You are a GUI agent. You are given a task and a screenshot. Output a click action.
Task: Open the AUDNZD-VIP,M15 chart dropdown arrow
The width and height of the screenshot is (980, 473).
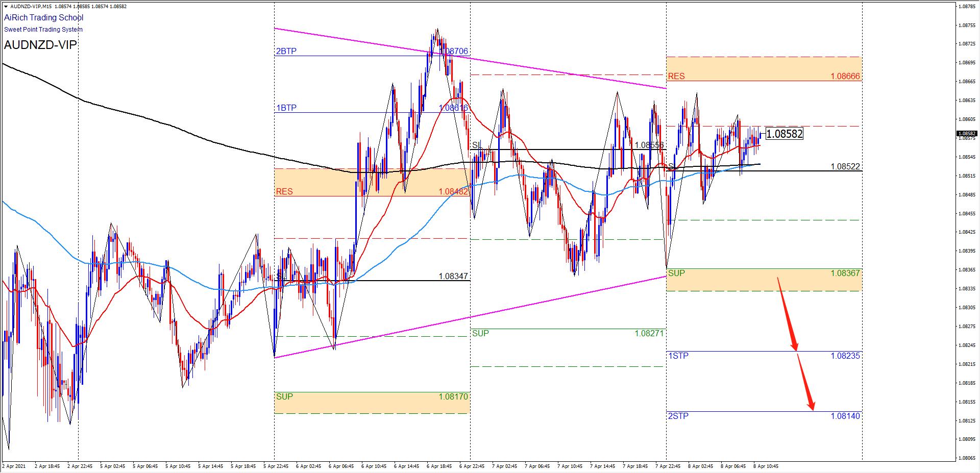point(6,7)
